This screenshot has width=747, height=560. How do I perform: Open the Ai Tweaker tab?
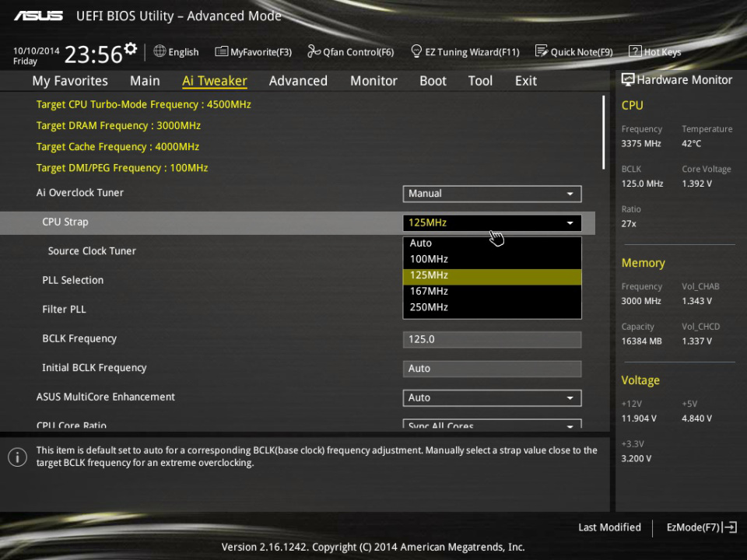215,81
